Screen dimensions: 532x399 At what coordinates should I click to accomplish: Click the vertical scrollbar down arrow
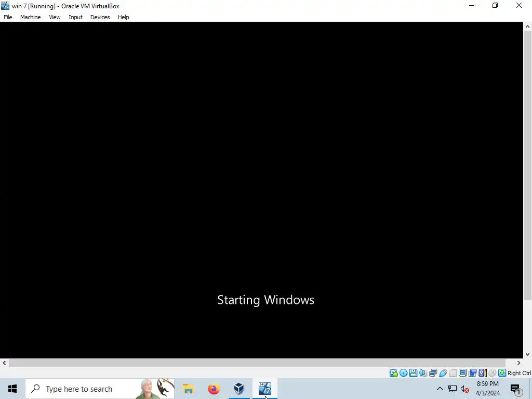(528, 354)
